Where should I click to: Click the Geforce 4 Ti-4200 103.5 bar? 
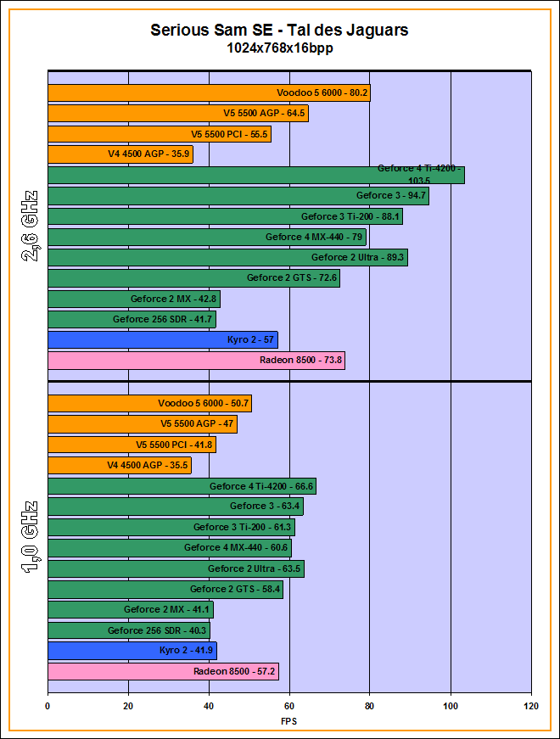click(256, 175)
